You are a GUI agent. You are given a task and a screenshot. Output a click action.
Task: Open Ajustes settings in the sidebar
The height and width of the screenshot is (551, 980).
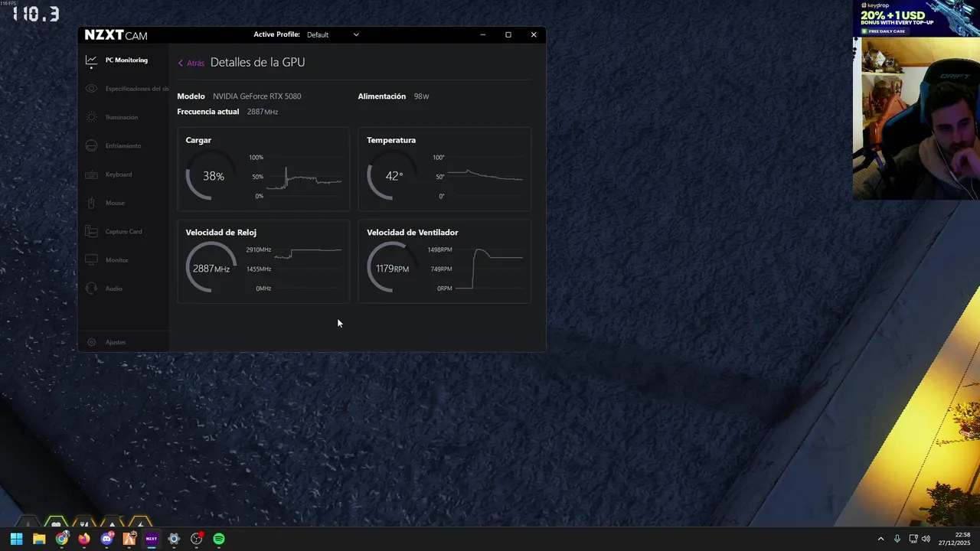point(122,342)
